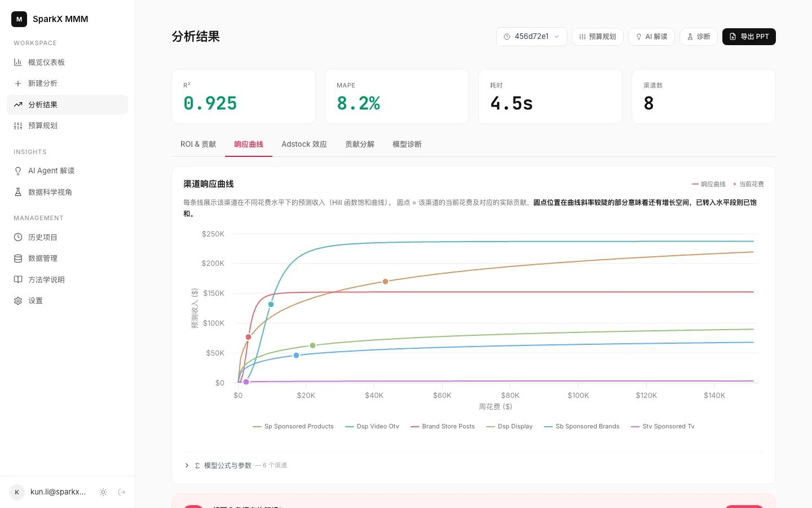812x508 pixels.
Task: Open the 模型诊断 tab
Action: click(x=407, y=144)
